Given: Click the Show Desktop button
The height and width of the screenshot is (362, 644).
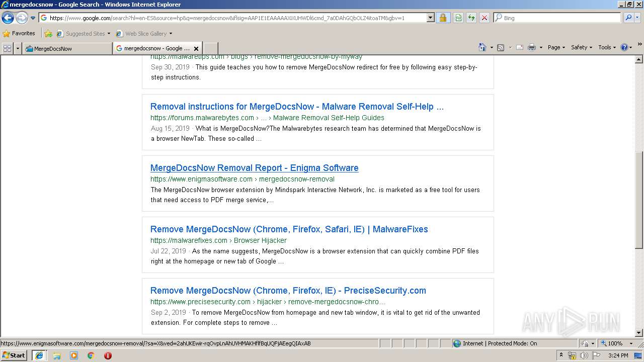Looking at the screenshot, I should [639, 355].
